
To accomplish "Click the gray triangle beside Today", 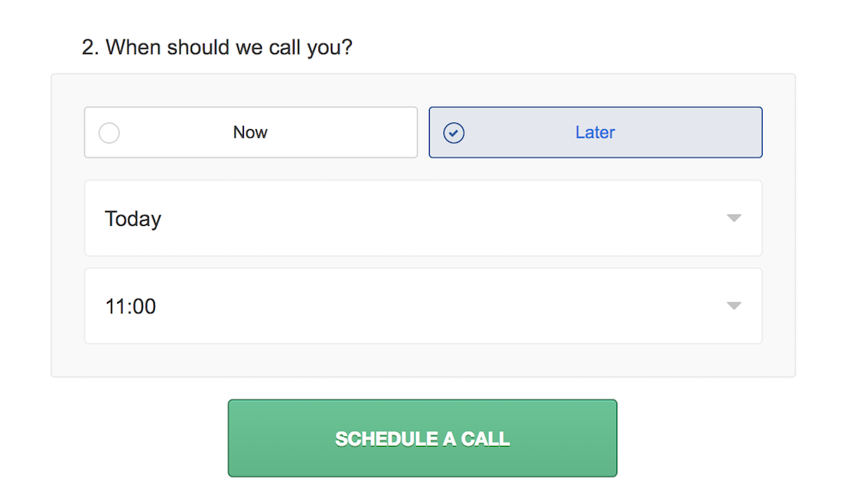I will tap(734, 218).
